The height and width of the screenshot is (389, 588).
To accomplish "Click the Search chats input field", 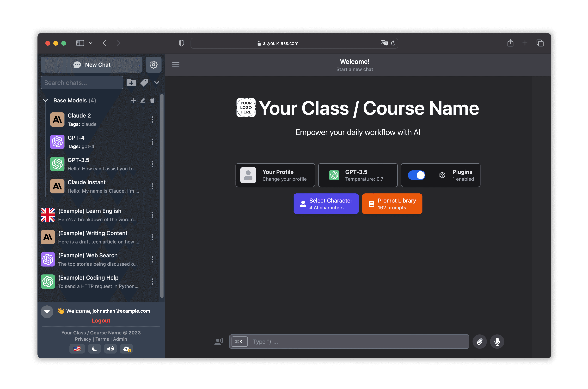I will (82, 83).
